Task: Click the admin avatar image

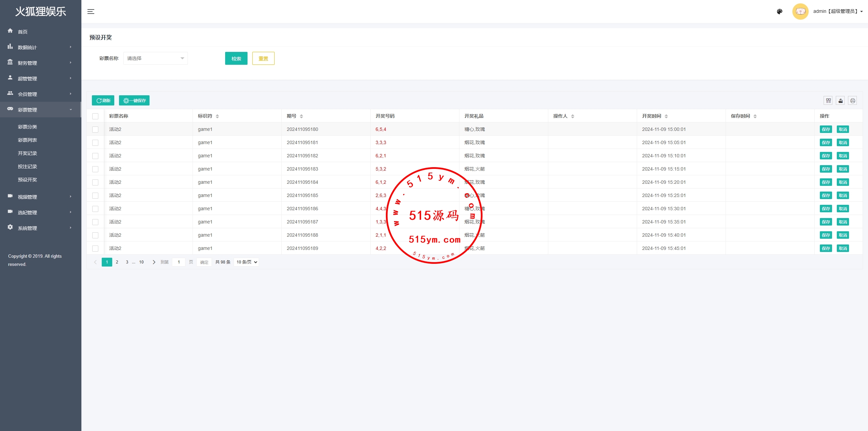Action: tap(800, 12)
